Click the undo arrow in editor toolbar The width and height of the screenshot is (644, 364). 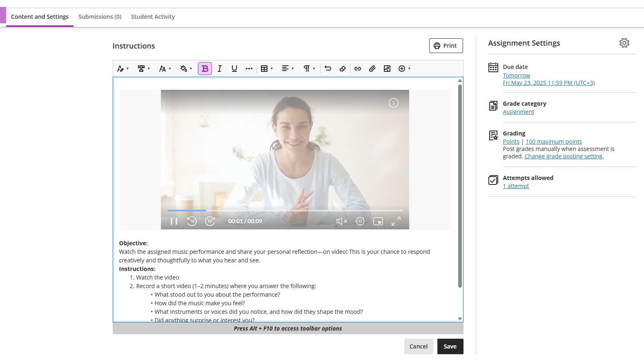pos(328,69)
